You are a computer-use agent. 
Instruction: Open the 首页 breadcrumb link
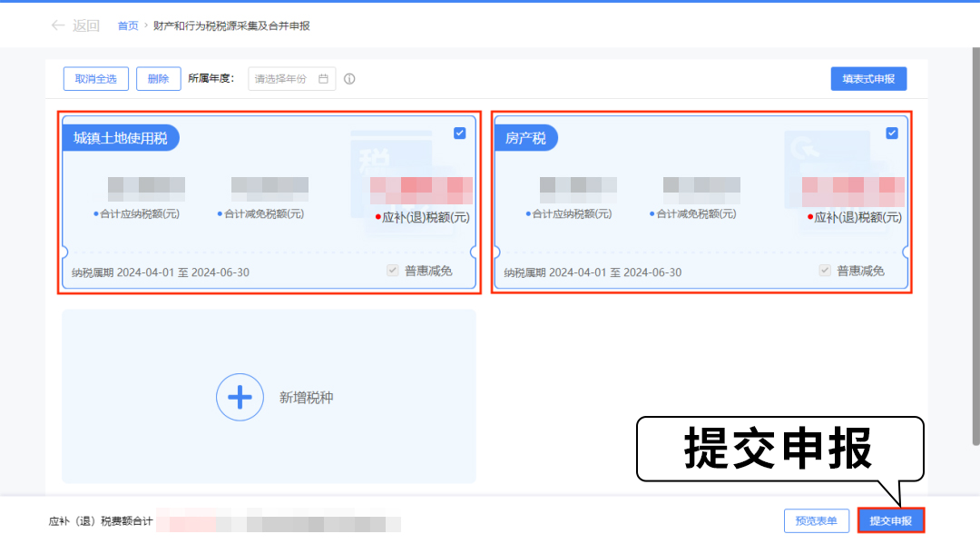(128, 26)
